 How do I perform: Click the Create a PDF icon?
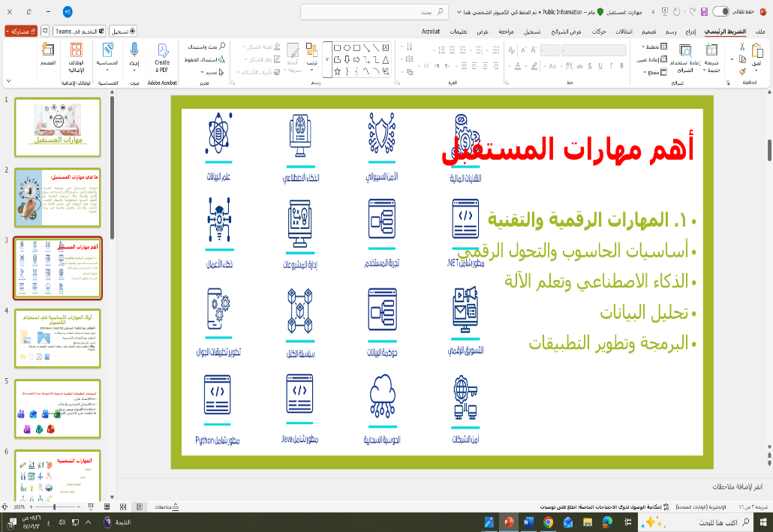click(x=162, y=50)
